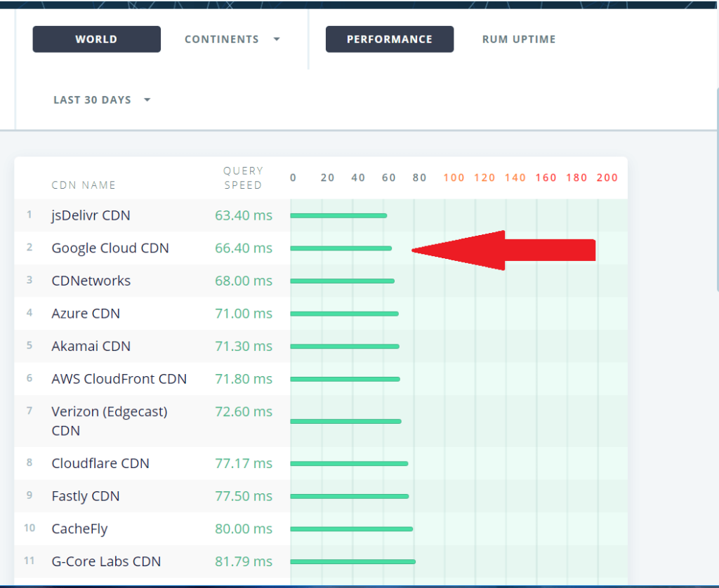Click the CDNetworks performance bar
Viewport: 719px width, 588px height.
tap(343, 281)
